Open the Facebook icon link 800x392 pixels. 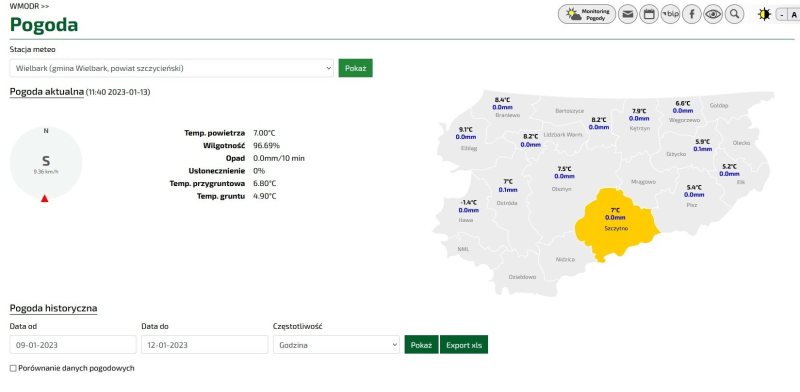(692, 14)
